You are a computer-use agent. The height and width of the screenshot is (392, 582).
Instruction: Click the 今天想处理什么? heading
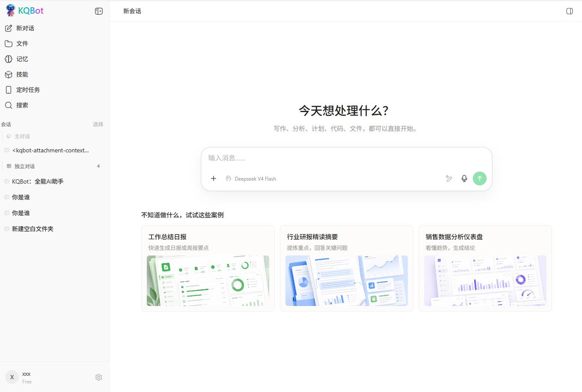344,111
